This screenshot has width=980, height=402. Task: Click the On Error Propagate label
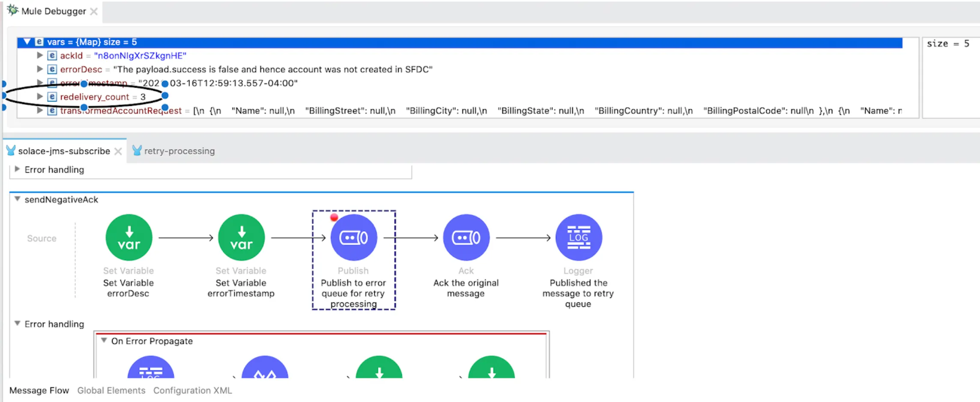(x=152, y=341)
